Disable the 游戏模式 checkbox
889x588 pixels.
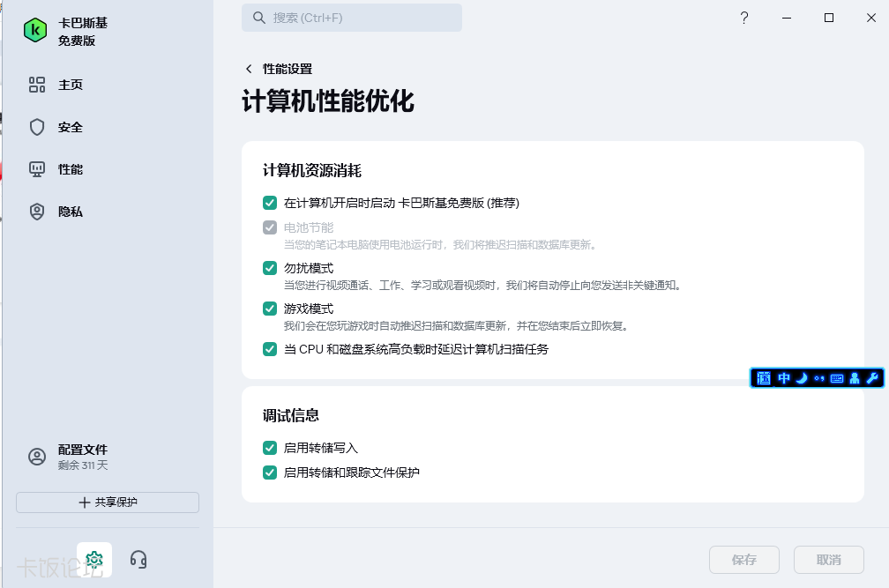coord(270,309)
